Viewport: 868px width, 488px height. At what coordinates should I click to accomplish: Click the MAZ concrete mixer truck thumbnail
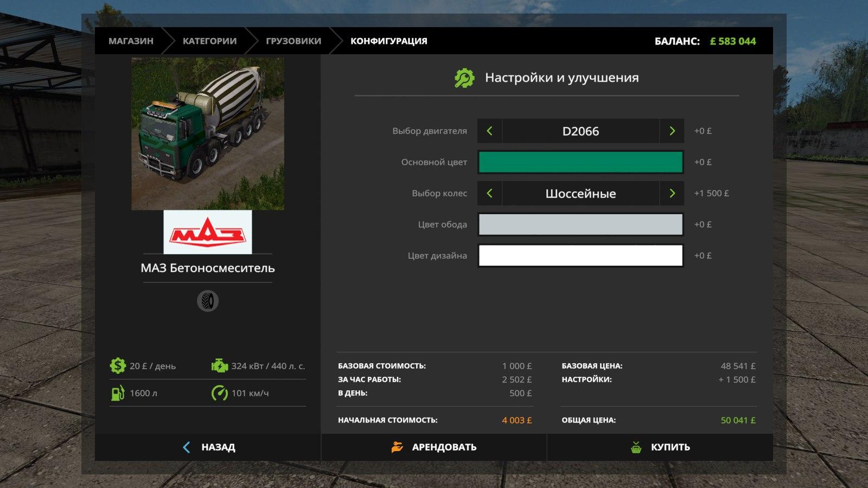208,134
